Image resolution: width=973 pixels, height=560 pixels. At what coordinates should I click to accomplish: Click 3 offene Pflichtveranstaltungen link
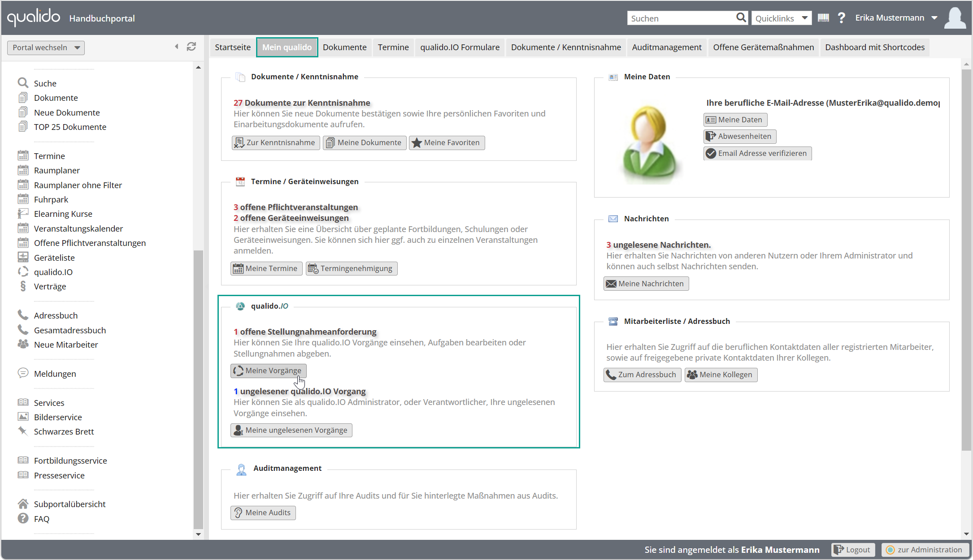(295, 207)
